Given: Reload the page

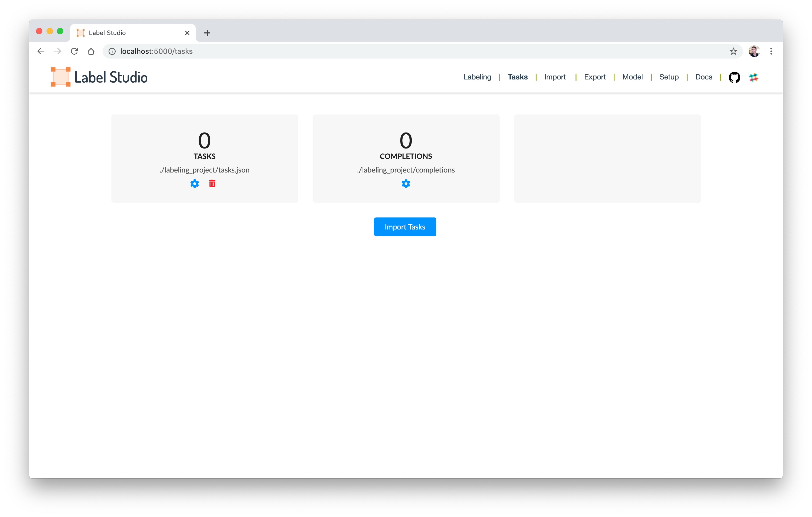Looking at the screenshot, I should tap(75, 51).
